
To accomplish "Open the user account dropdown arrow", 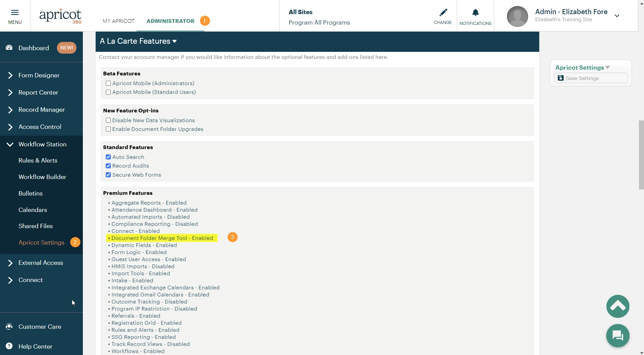I will point(617,16).
